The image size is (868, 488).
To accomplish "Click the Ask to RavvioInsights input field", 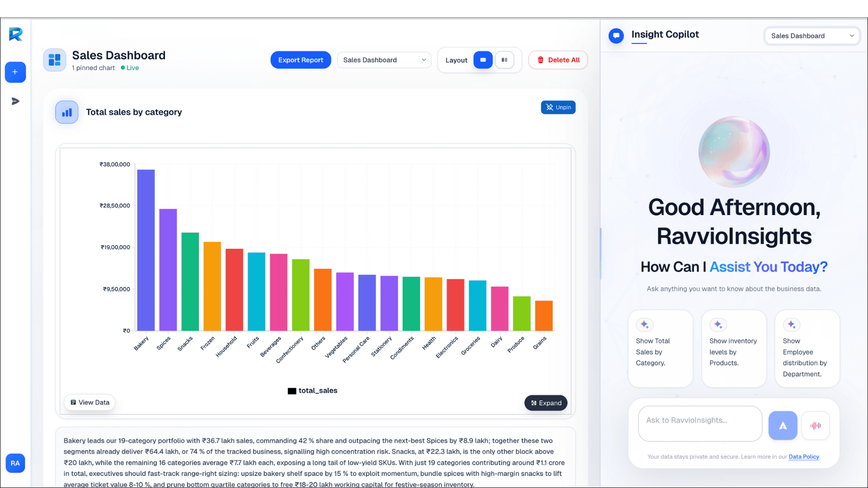I will (x=699, y=424).
